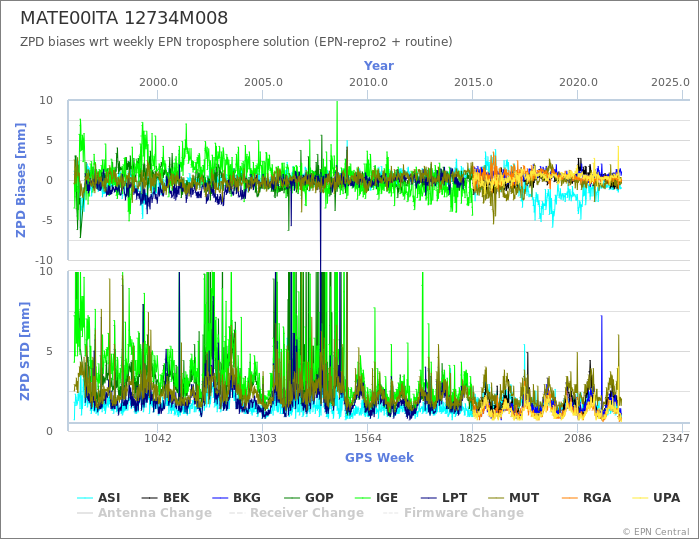Toggle the UPA series legend entry
This screenshot has width=700, height=540.
pyautogui.click(x=656, y=498)
